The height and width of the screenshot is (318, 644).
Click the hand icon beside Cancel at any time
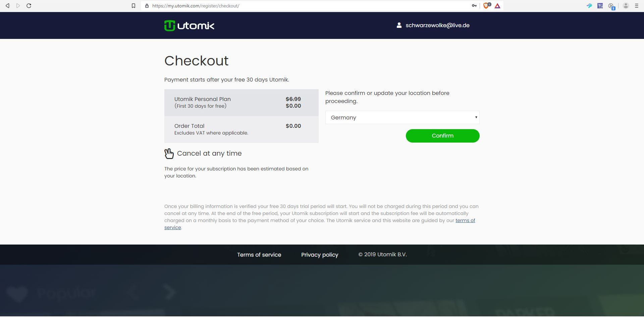(169, 154)
